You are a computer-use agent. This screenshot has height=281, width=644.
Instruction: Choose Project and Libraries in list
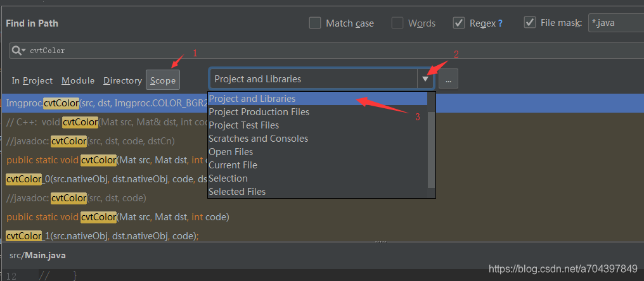[x=318, y=99]
